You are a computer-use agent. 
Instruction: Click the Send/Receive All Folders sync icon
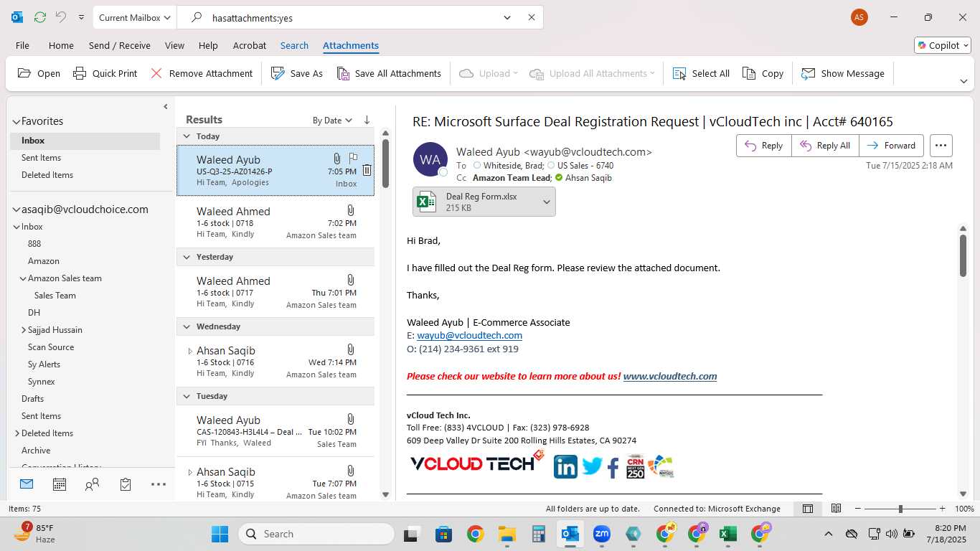tap(39, 17)
